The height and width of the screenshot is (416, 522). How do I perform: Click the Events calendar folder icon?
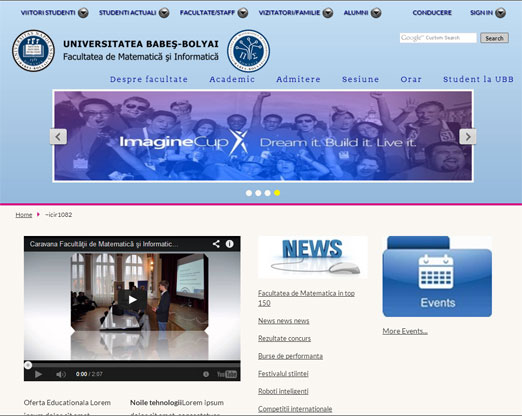pyautogui.click(x=437, y=276)
